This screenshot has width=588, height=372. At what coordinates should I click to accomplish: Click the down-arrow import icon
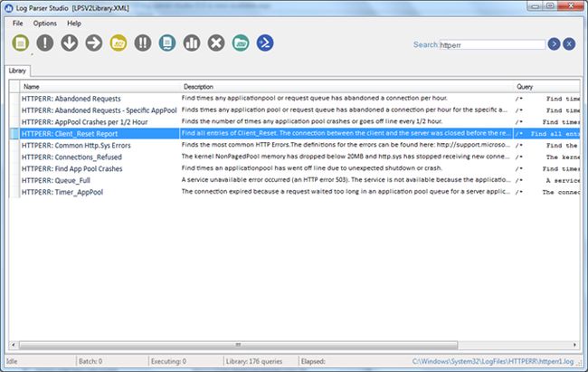point(70,43)
